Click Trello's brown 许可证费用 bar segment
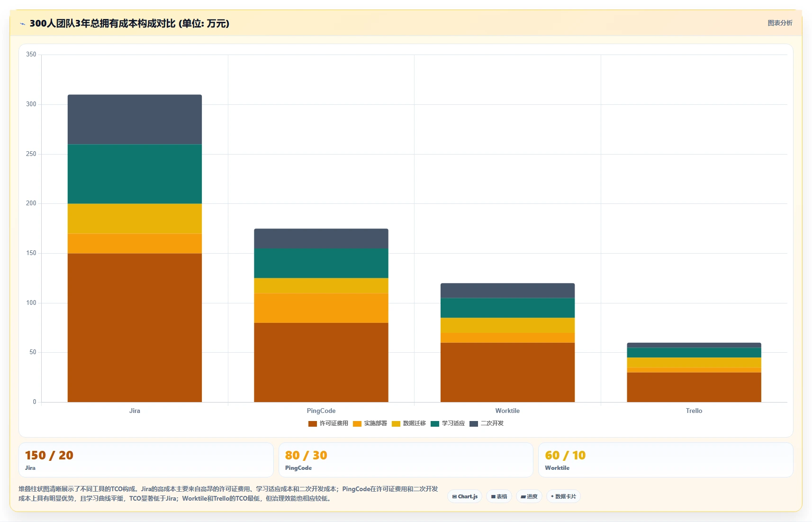 pos(694,387)
